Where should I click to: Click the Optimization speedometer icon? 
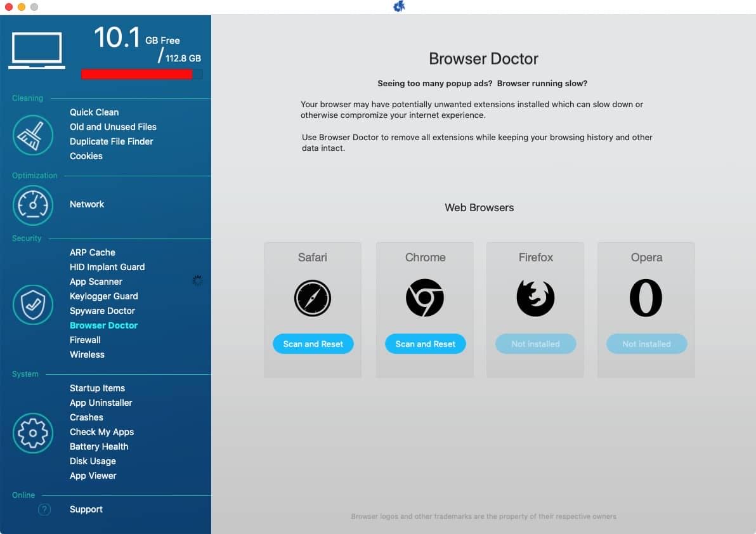pos(33,205)
